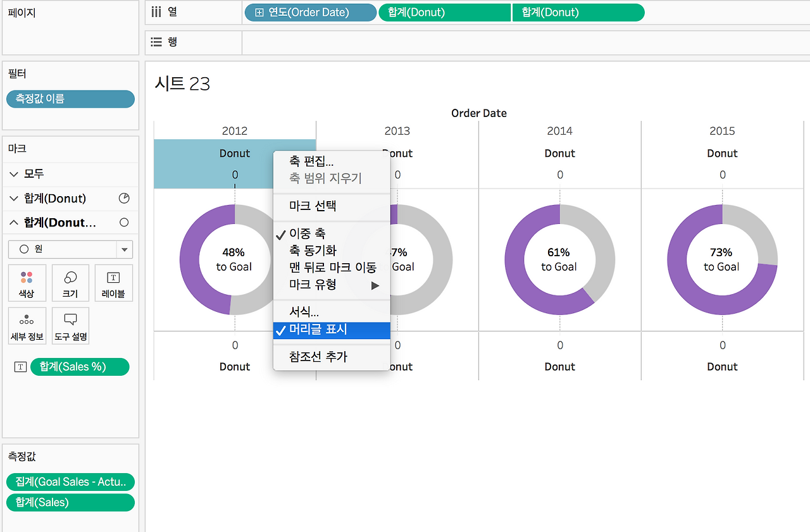Expand the 합계(Donut) pie marks section

[15, 199]
